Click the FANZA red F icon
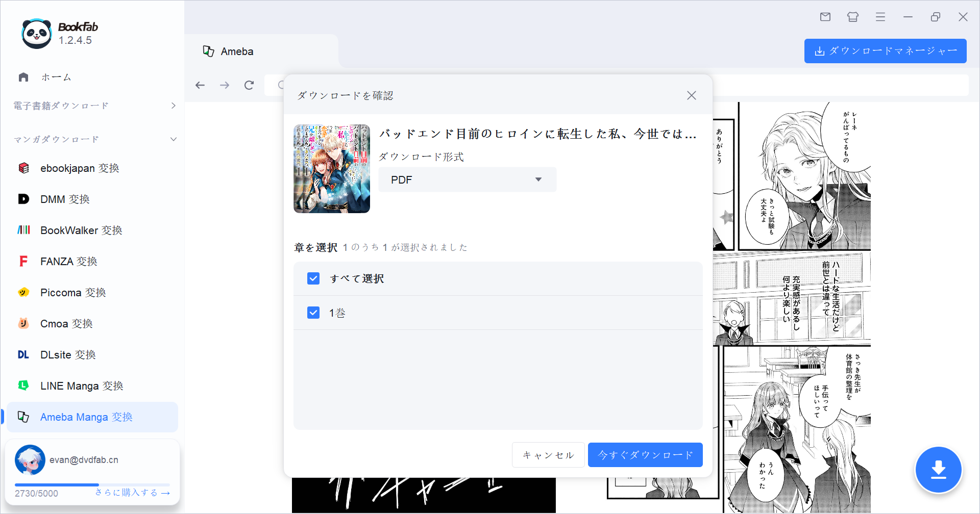The height and width of the screenshot is (514, 980). point(23,261)
